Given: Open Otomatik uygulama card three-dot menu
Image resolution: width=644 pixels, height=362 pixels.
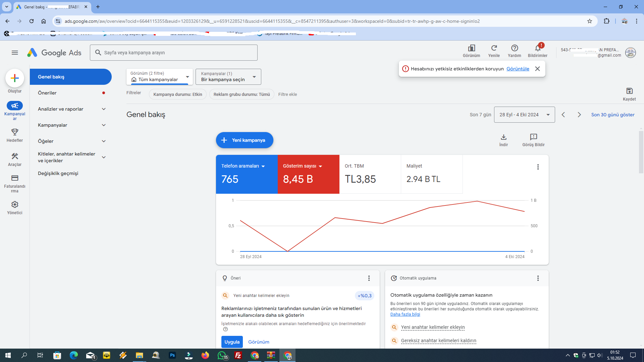Looking at the screenshot, I should pos(538,278).
